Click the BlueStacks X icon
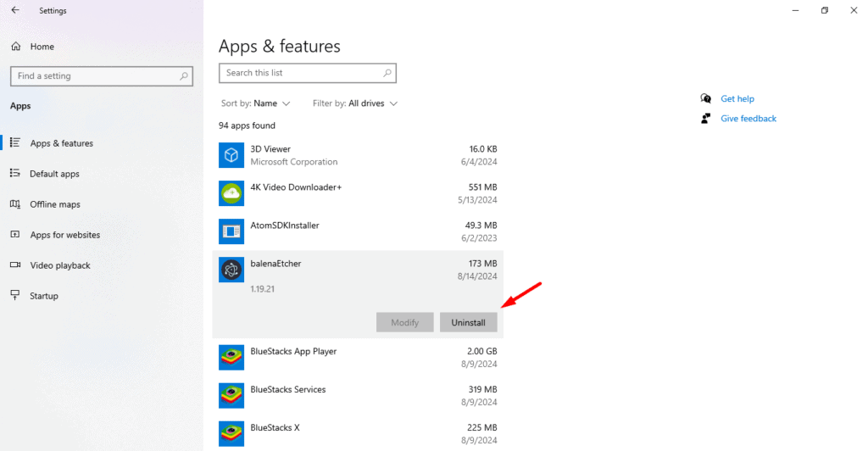The height and width of the screenshot is (451, 868). coord(231,434)
